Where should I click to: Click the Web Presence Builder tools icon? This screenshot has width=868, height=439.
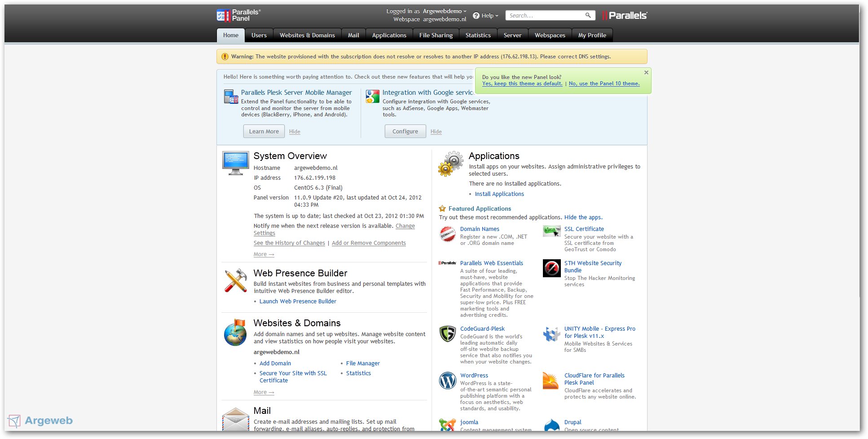click(x=236, y=280)
